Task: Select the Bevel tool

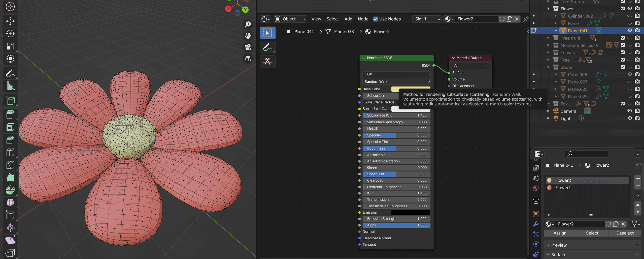Action: (x=10, y=140)
